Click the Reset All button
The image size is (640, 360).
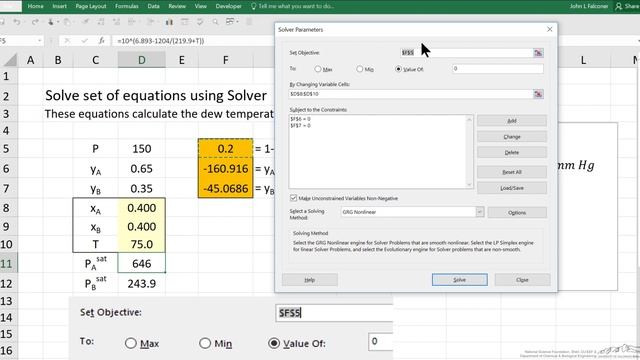click(512, 172)
